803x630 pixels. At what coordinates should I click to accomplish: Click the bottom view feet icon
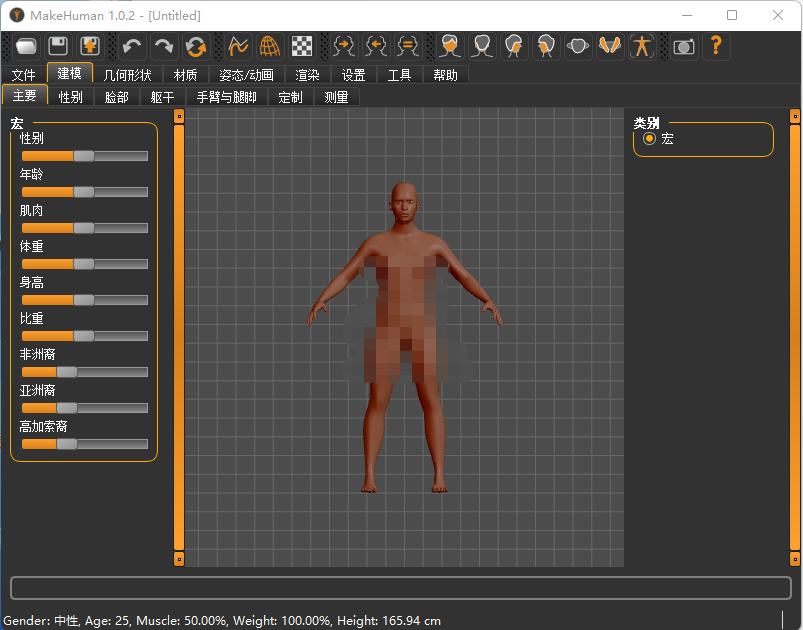pyautogui.click(x=610, y=47)
